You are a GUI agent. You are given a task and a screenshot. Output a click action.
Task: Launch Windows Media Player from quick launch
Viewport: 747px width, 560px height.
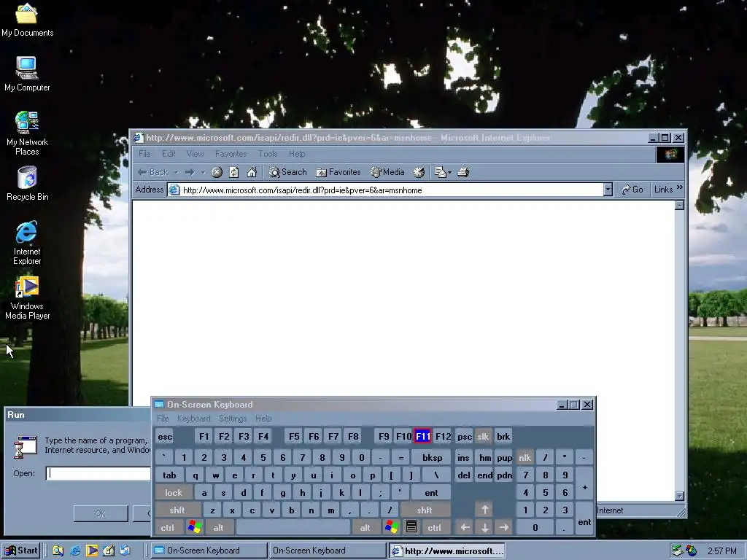click(x=92, y=551)
